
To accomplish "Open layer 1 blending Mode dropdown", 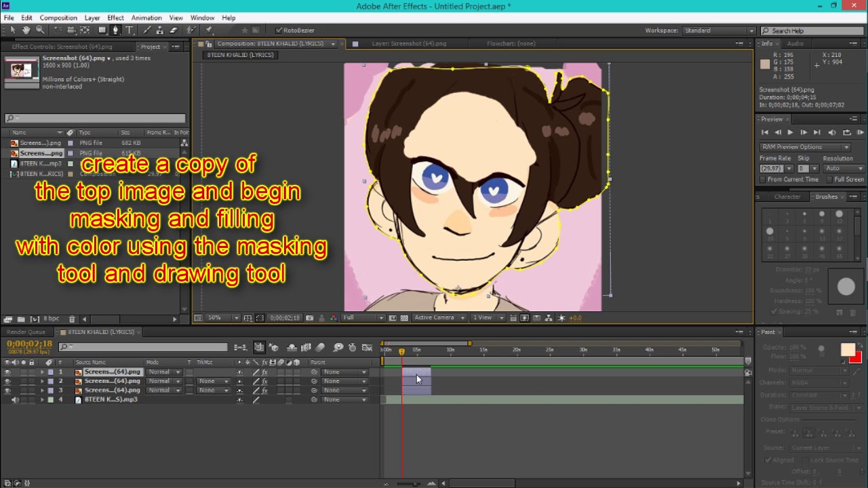I will pos(165,372).
